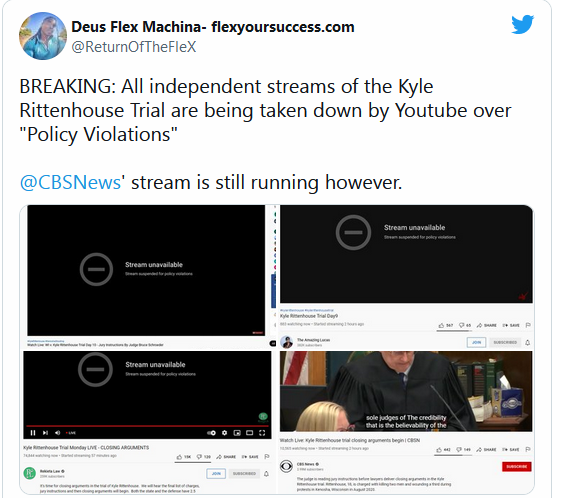
Task: Click the Twitter bird logo
Action: (522, 24)
